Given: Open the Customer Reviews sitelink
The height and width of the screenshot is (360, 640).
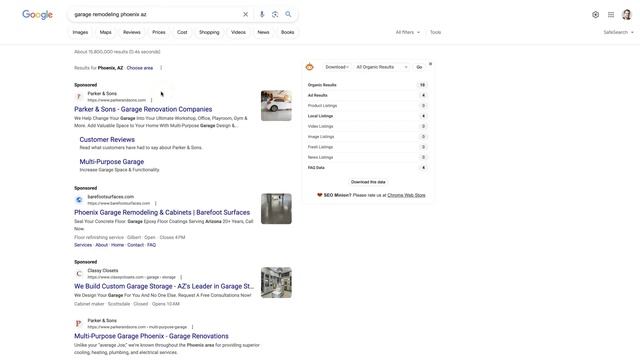Looking at the screenshot, I should [107, 140].
